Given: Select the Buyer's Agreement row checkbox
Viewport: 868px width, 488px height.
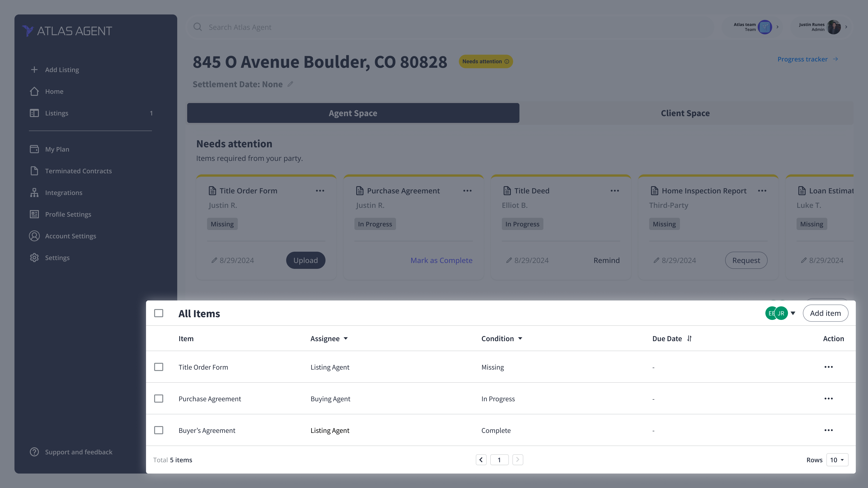Looking at the screenshot, I should coord(158,430).
